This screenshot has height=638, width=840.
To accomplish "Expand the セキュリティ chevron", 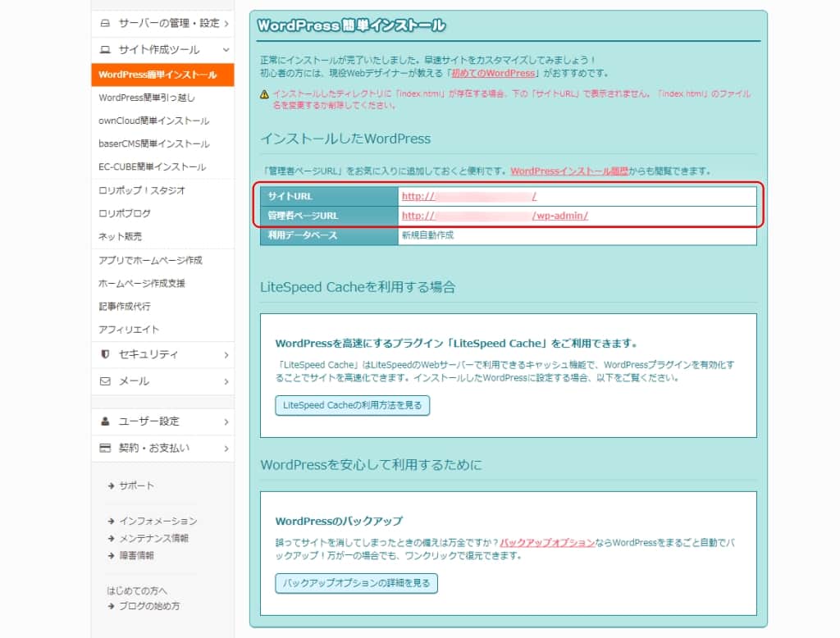I will pos(226,354).
